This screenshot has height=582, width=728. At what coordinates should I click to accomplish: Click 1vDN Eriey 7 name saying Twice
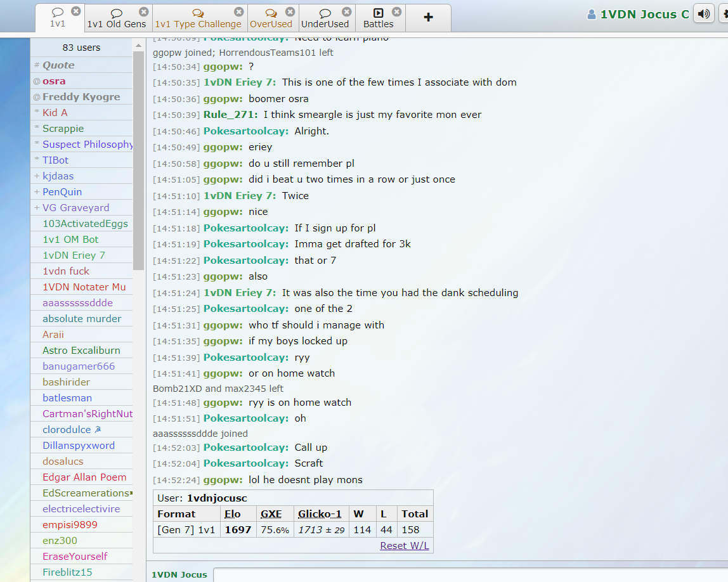click(240, 195)
